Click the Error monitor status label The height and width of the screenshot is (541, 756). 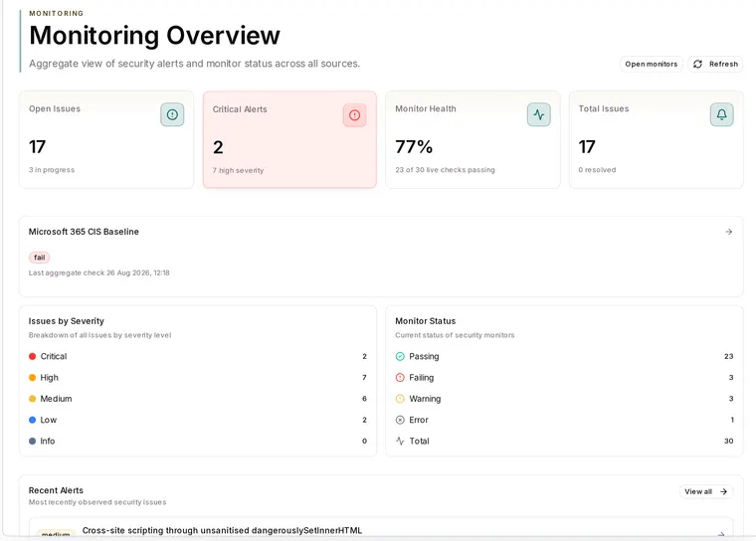click(419, 420)
